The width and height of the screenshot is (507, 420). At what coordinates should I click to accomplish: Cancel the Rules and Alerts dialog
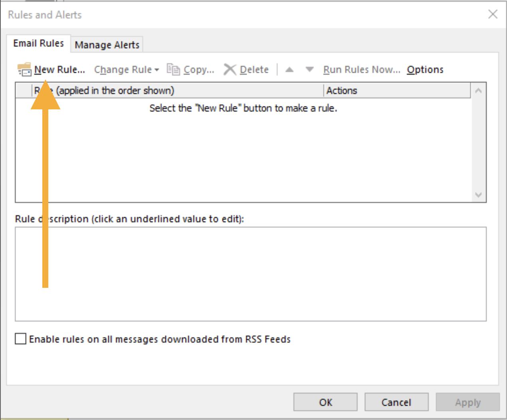coord(396,402)
